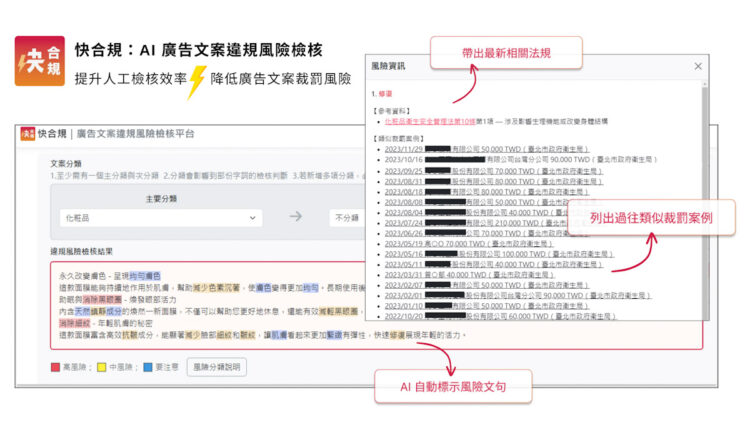
Task: Click the red 高風險 legend swatch
Action: point(55,367)
